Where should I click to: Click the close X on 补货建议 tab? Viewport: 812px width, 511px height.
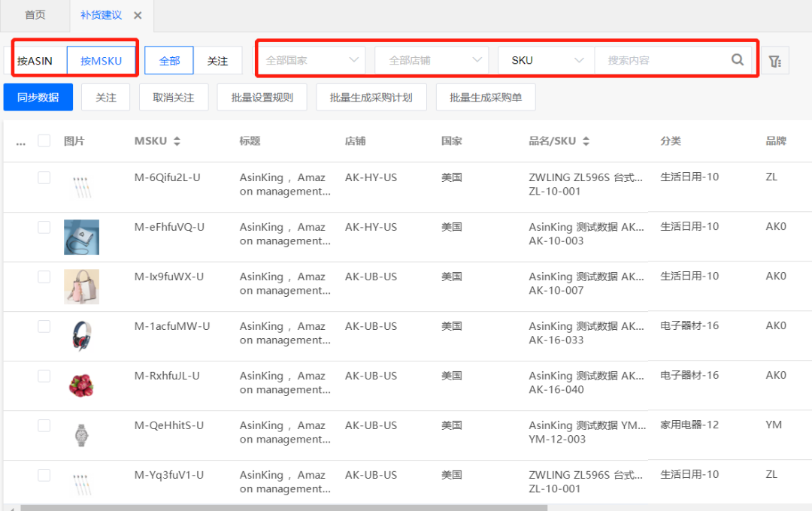(138, 15)
